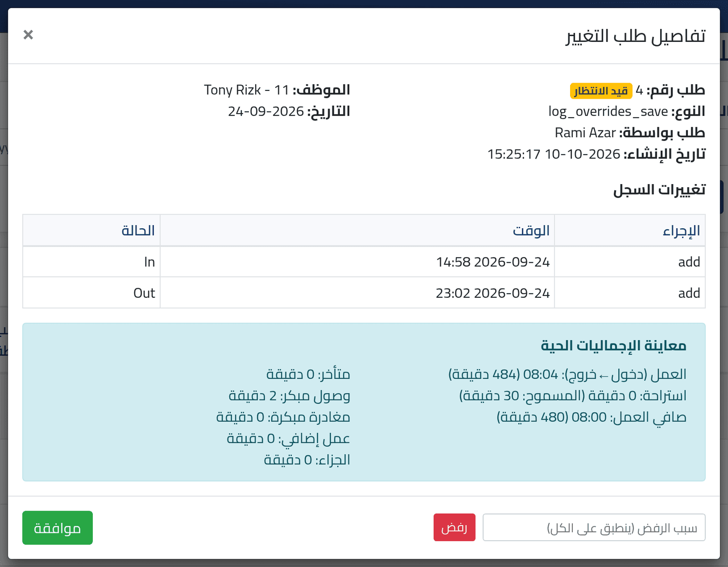This screenshot has height=567, width=728.
Task: Click the صافي العمل 08:00 line
Action: [591, 417]
